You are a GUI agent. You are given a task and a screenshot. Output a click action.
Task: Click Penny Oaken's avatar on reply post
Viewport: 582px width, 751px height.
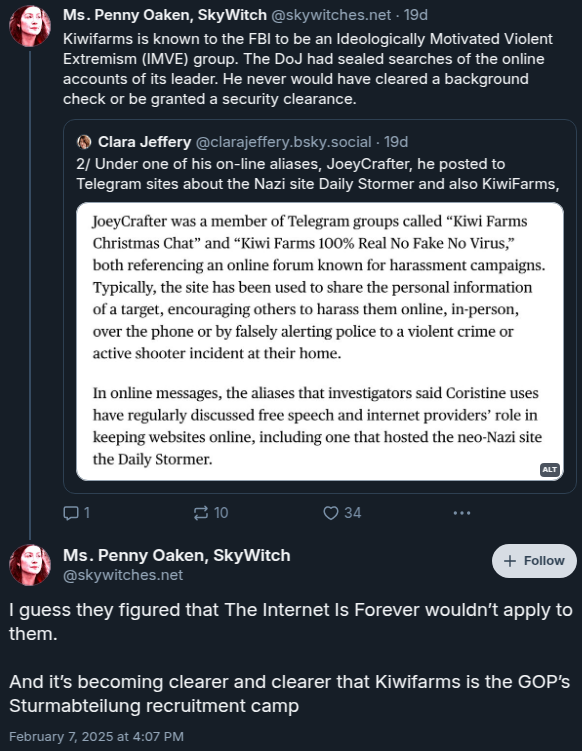30,565
